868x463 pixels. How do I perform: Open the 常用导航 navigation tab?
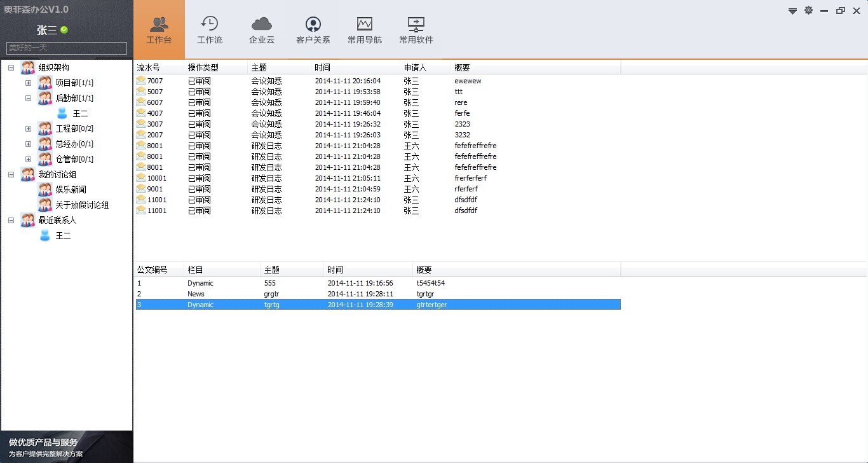click(365, 30)
